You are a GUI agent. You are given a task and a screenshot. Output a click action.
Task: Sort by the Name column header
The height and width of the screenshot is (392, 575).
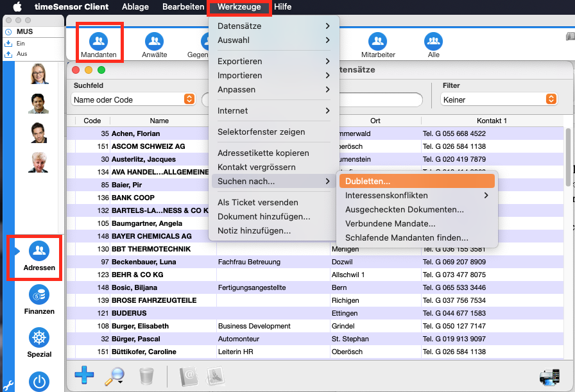pyautogui.click(x=159, y=121)
